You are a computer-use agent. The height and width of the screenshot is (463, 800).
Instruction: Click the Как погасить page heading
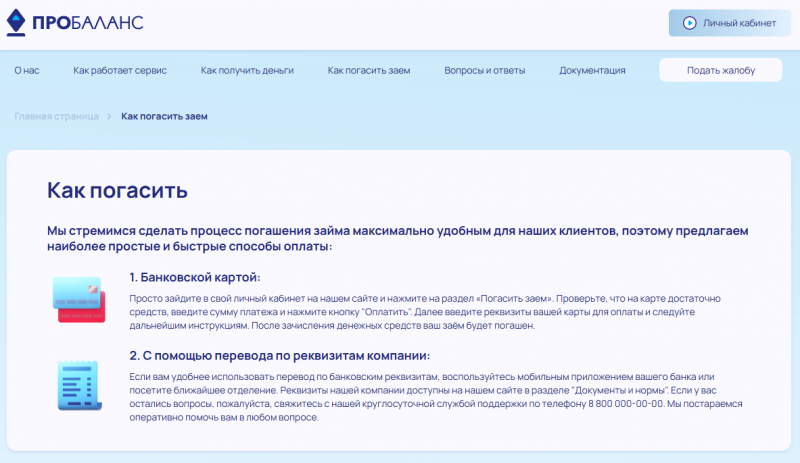(117, 190)
